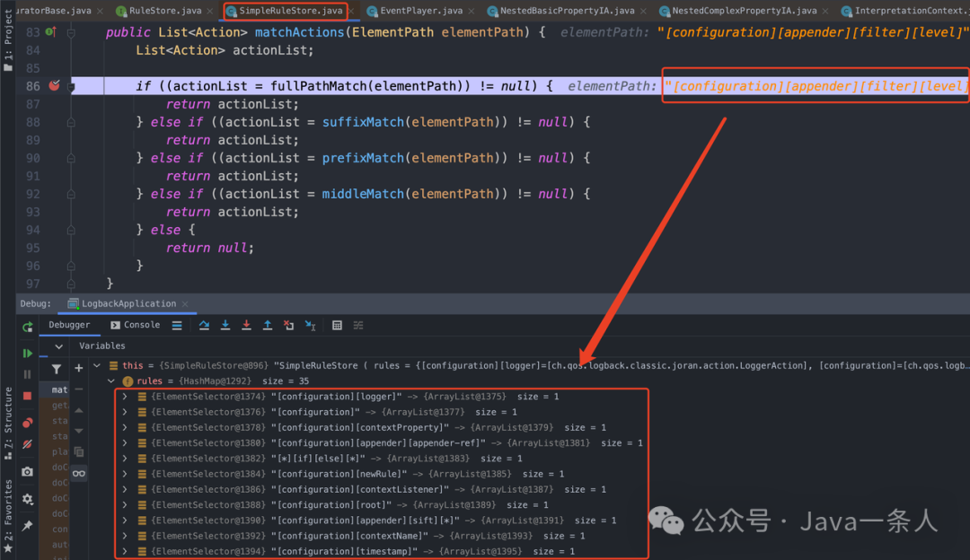970x560 pixels.
Task: Select Debugger tab
Action: (69, 325)
